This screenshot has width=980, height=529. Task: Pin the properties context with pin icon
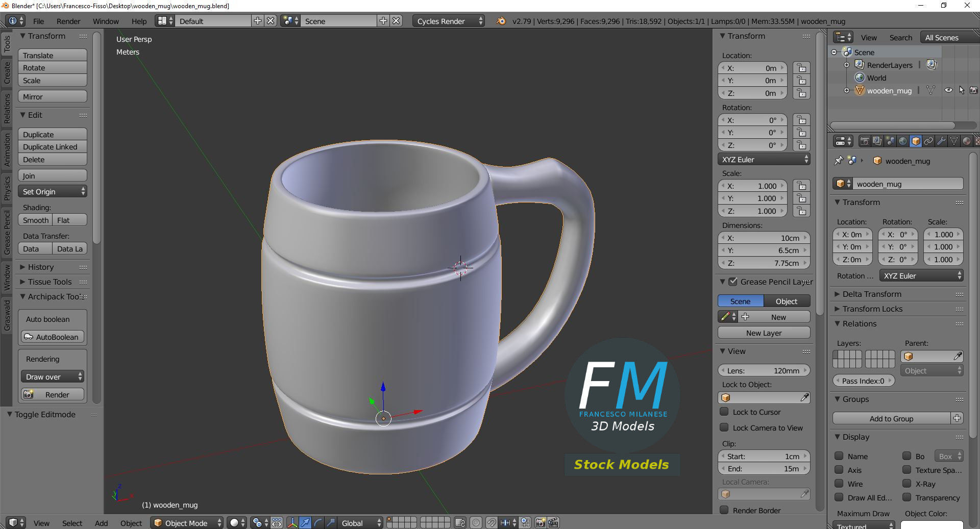click(839, 161)
